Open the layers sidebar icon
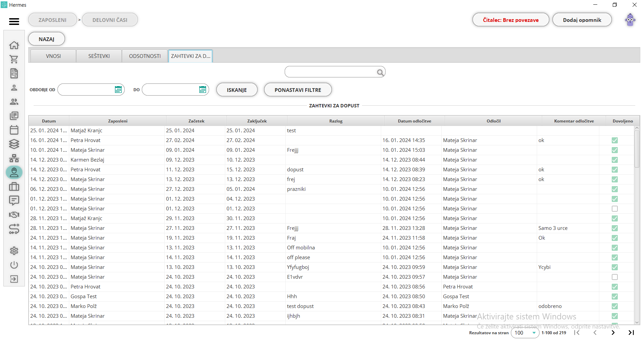644x346 pixels. (x=14, y=144)
